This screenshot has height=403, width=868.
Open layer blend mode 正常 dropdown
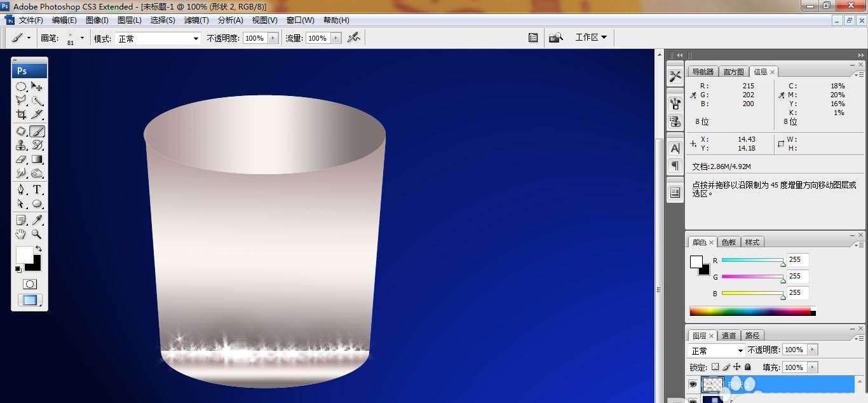click(x=717, y=350)
